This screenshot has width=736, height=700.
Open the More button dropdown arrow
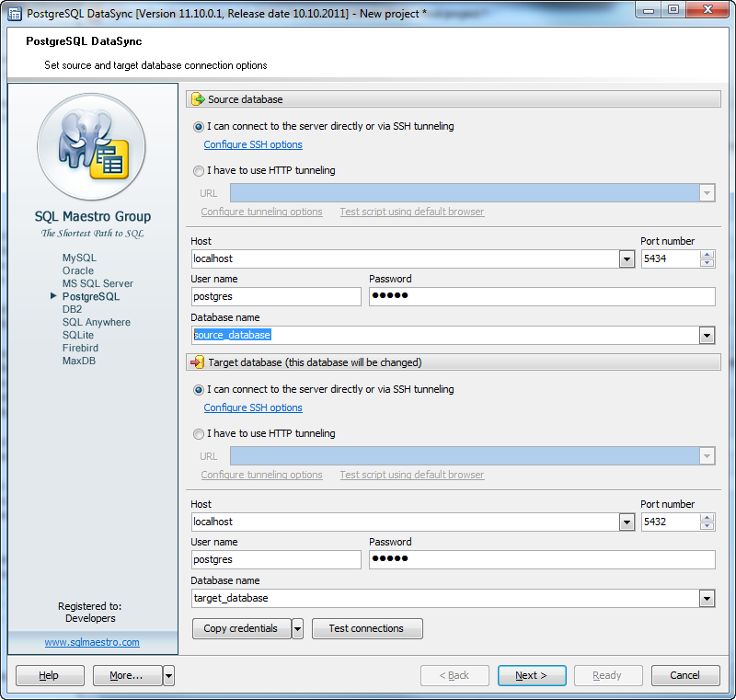(x=168, y=676)
